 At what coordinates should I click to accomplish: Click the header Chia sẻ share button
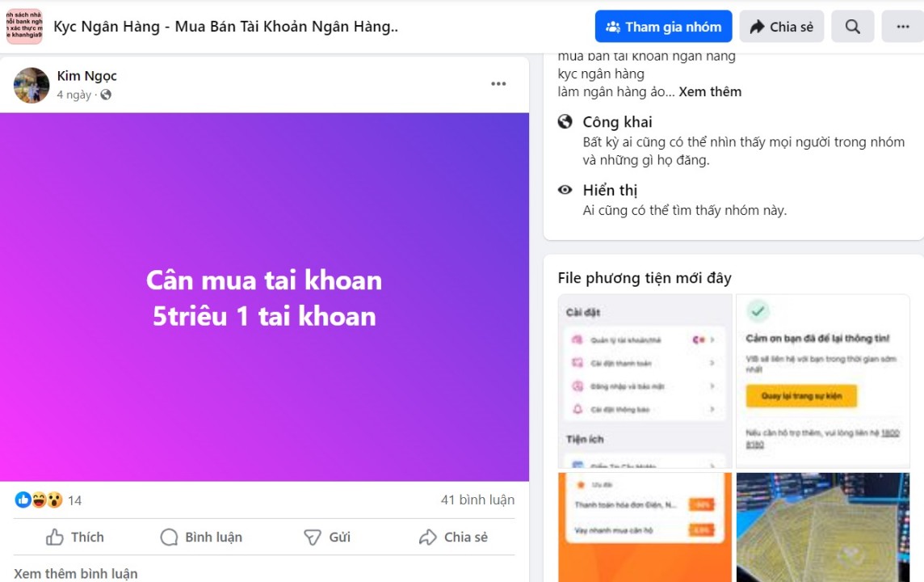click(781, 27)
